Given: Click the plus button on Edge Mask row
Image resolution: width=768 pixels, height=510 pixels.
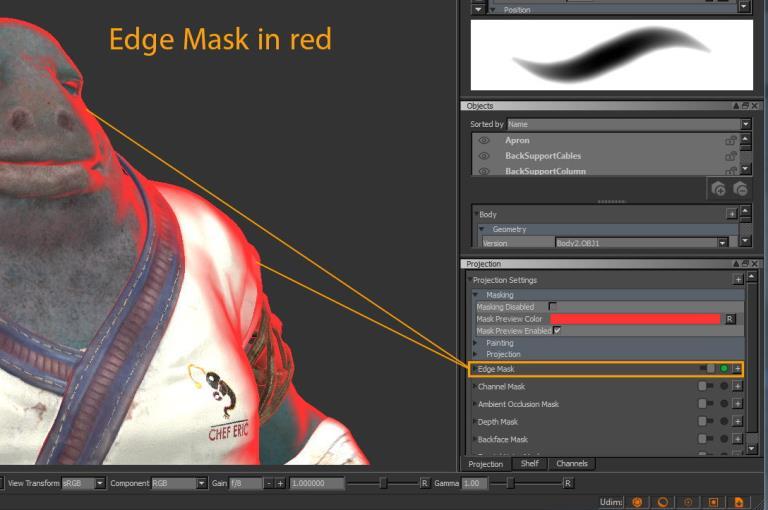Looking at the screenshot, I should click(x=737, y=368).
